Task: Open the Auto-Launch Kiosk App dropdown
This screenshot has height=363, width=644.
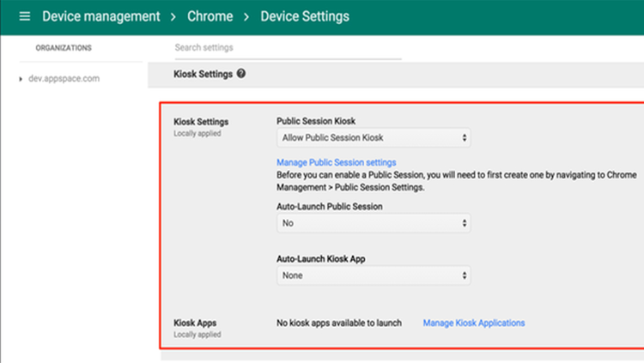Action: 374,275
